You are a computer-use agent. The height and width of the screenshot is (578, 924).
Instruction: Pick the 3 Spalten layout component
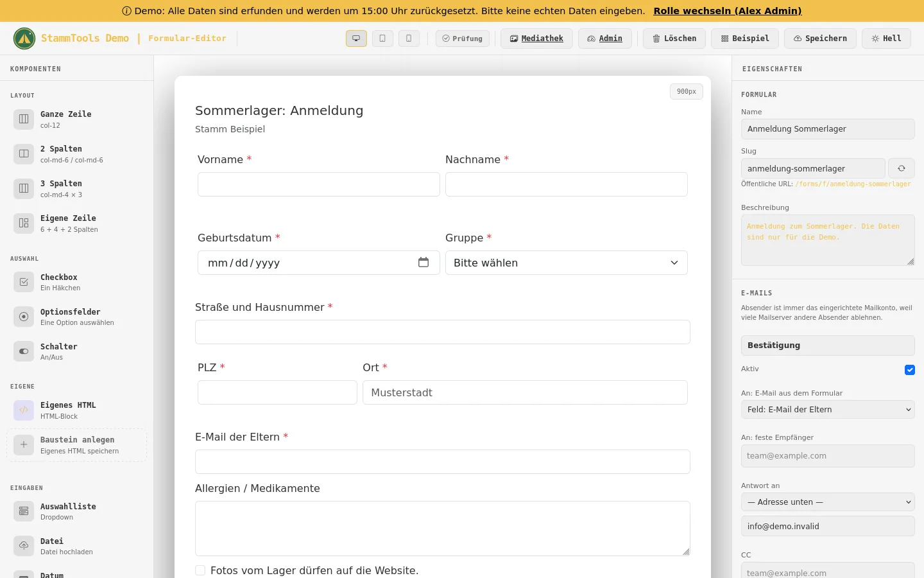77,188
